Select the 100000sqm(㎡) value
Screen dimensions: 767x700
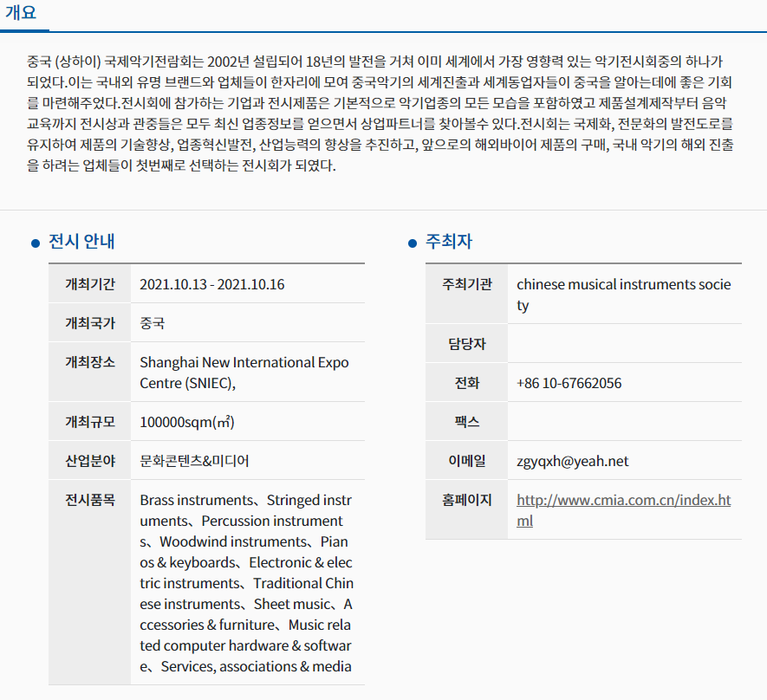click(x=187, y=422)
